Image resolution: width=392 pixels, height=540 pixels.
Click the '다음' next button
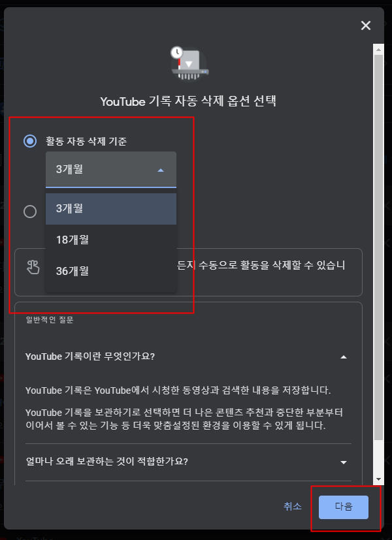pyautogui.click(x=344, y=507)
